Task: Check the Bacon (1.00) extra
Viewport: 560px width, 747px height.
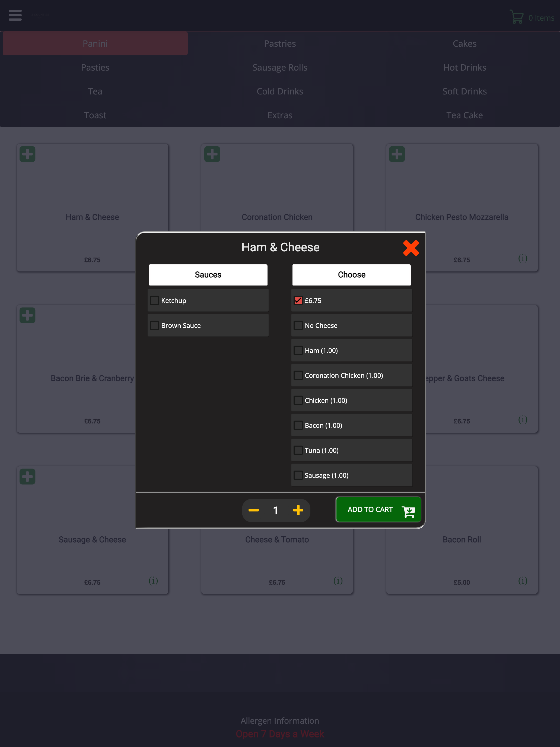Action: pyautogui.click(x=298, y=426)
